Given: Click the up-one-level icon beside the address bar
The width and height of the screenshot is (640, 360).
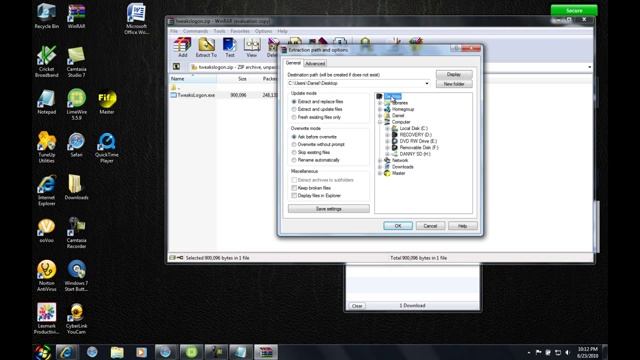Looking at the screenshot, I should (176, 67).
